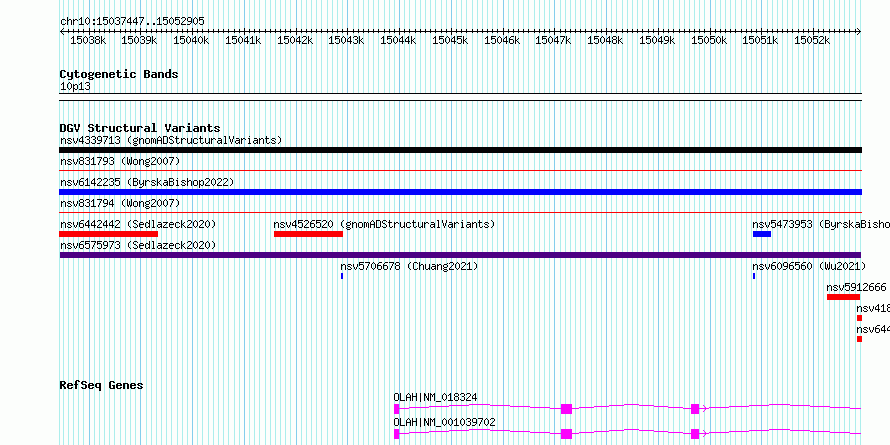Click the purple nsv6575973 variant bar

click(460, 255)
